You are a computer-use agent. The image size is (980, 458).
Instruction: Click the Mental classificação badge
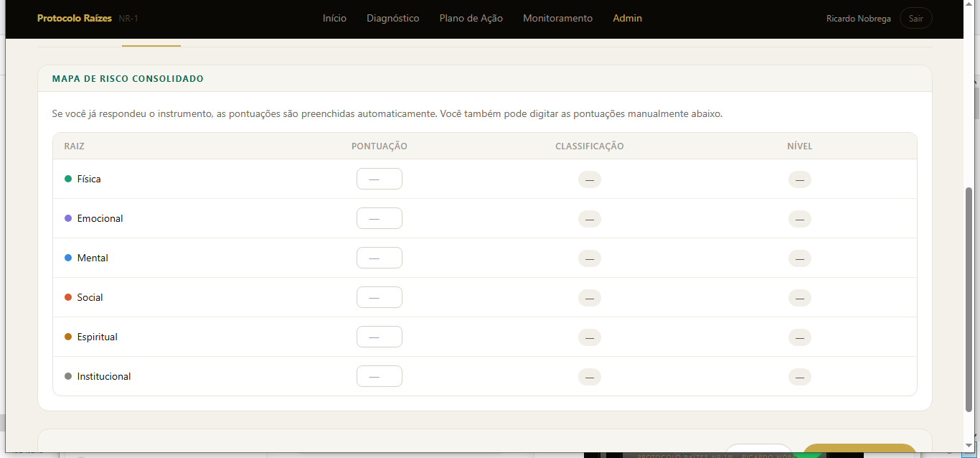click(x=589, y=258)
